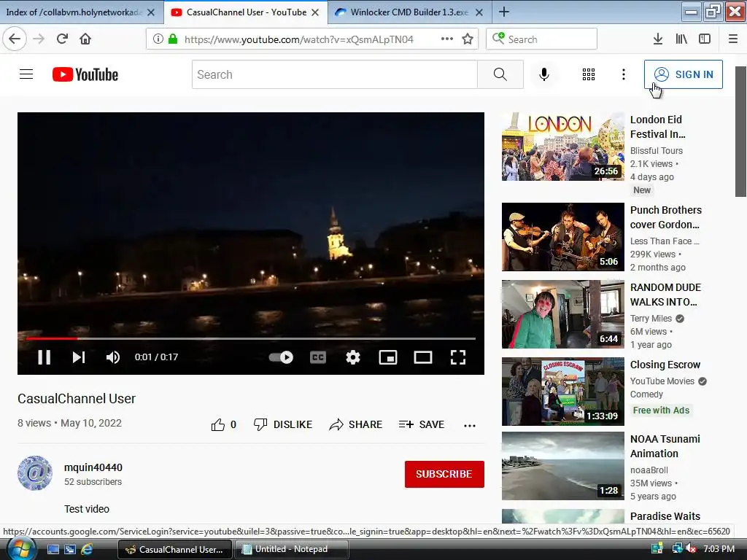Pause the video
Viewport: 747px width, 560px height.
[44, 357]
